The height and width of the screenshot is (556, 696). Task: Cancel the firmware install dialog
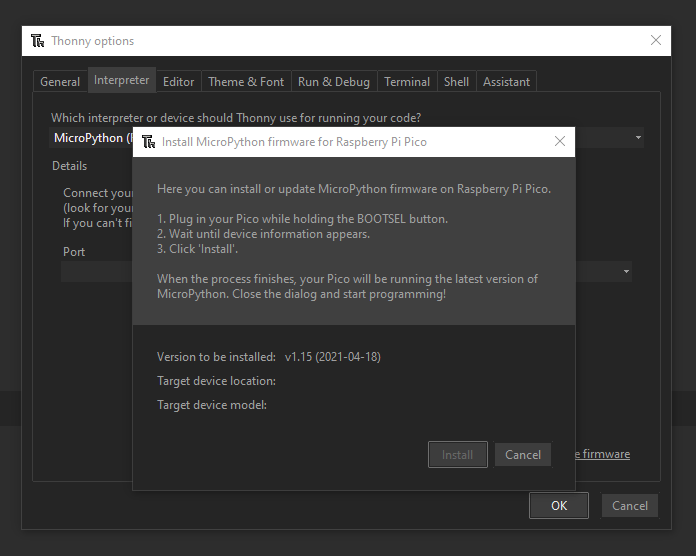[523, 454]
